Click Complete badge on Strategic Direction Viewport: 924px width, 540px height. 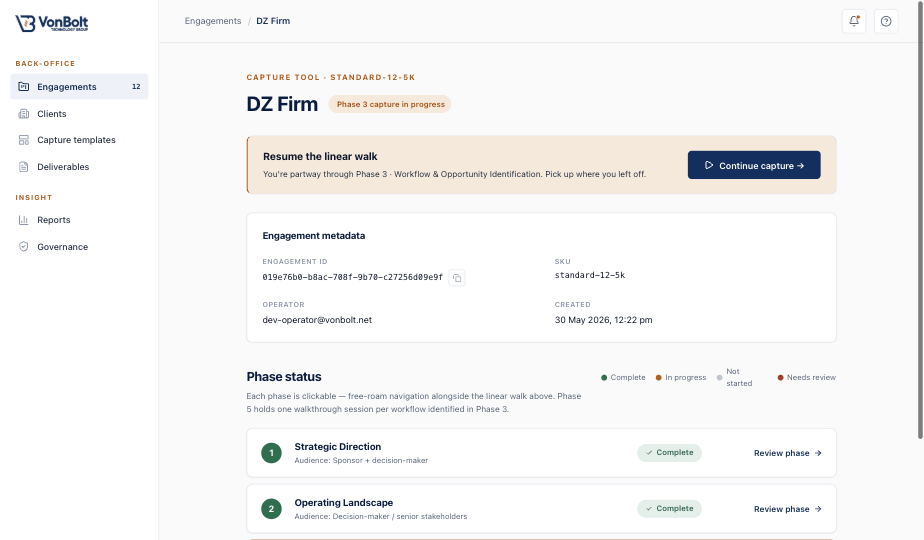[x=669, y=453]
